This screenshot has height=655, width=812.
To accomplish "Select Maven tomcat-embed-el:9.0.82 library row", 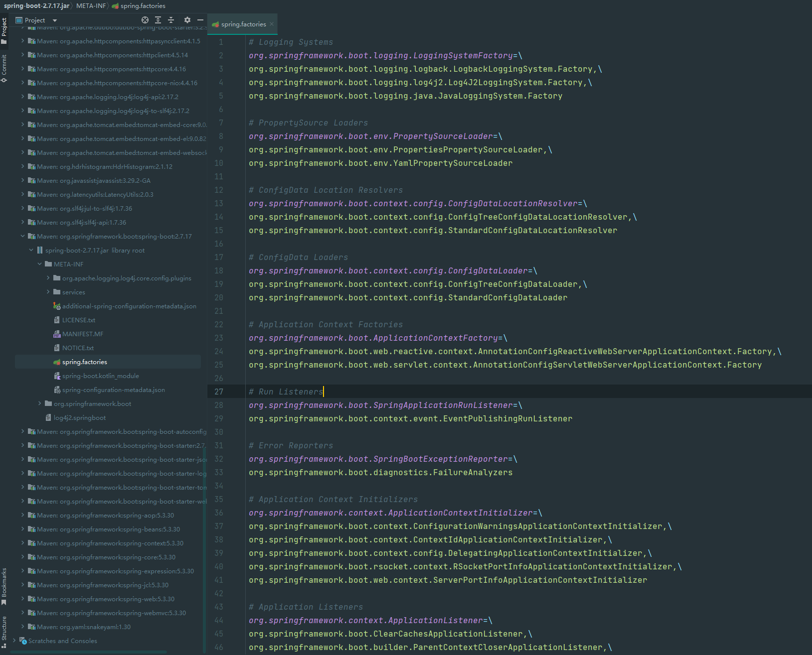I will 108,138.
